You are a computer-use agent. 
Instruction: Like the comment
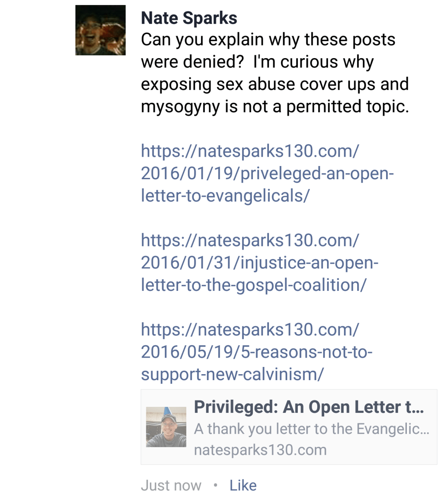coord(243,486)
